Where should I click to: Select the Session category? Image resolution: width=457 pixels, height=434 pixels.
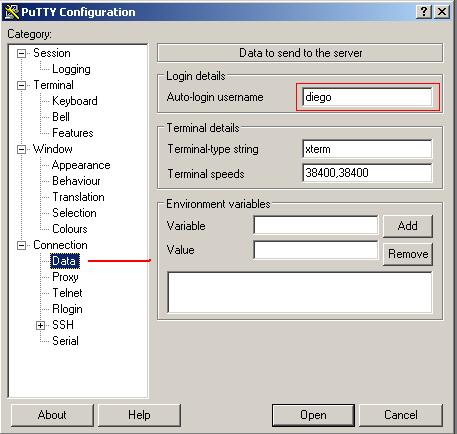(x=52, y=53)
